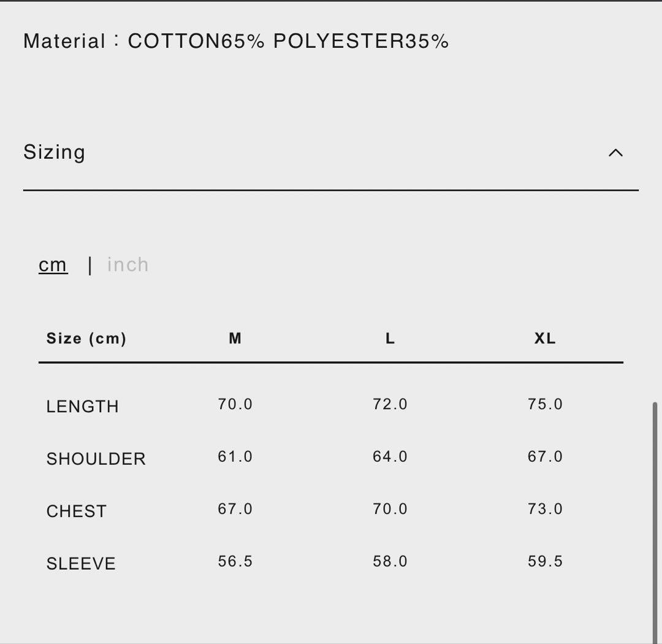Click the L sleeve value 58.0

(x=390, y=561)
